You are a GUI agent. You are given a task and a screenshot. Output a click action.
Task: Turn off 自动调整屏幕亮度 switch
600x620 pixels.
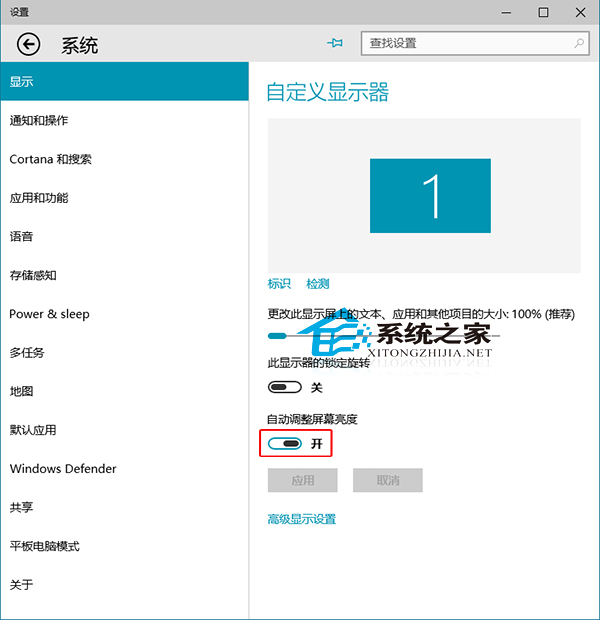[284, 443]
